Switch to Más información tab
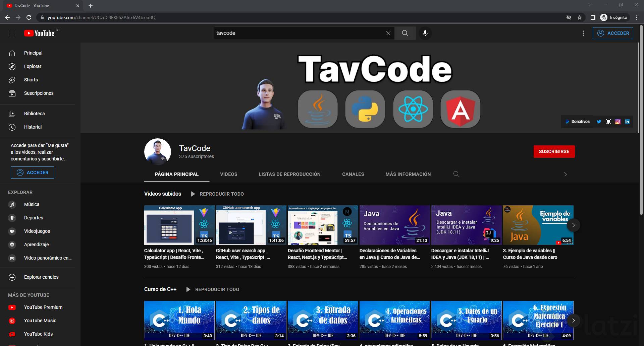 [x=408, y=174]
